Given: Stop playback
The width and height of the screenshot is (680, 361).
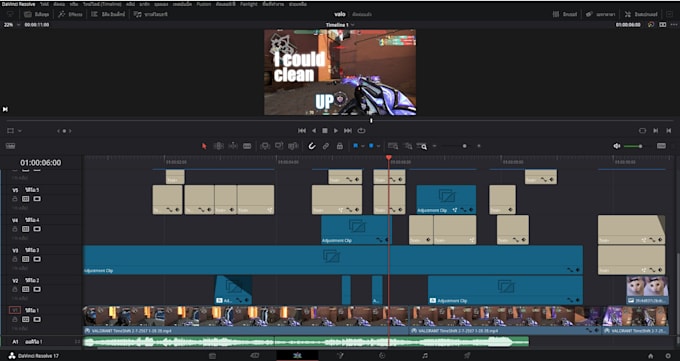Looking at the screenshot, I should (x=325, y=131).
